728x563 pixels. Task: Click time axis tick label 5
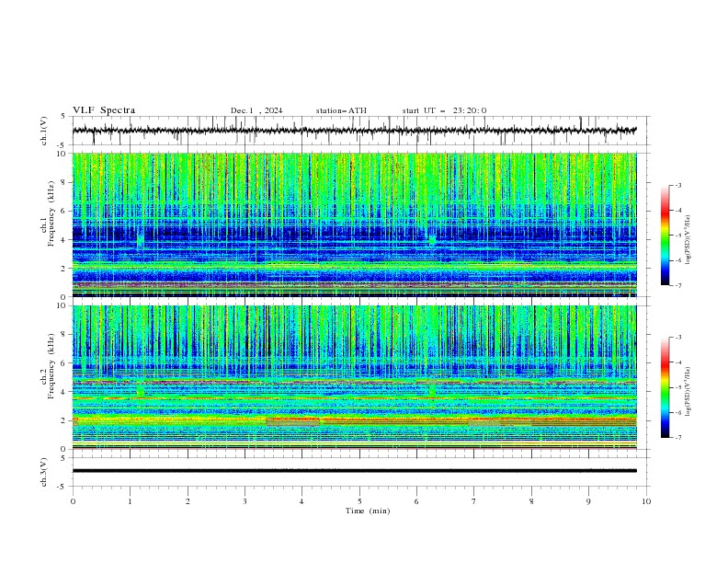(x=359, y=501)
